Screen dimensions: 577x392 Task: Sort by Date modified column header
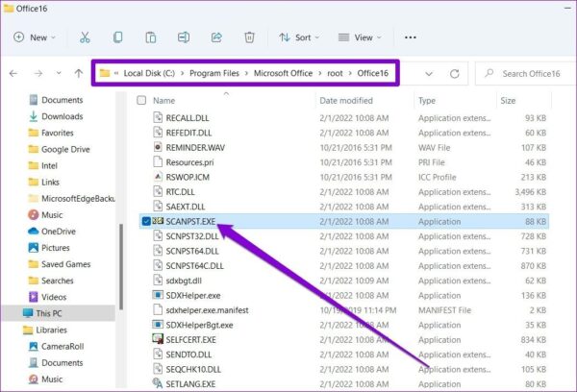(x=346, y=100)
